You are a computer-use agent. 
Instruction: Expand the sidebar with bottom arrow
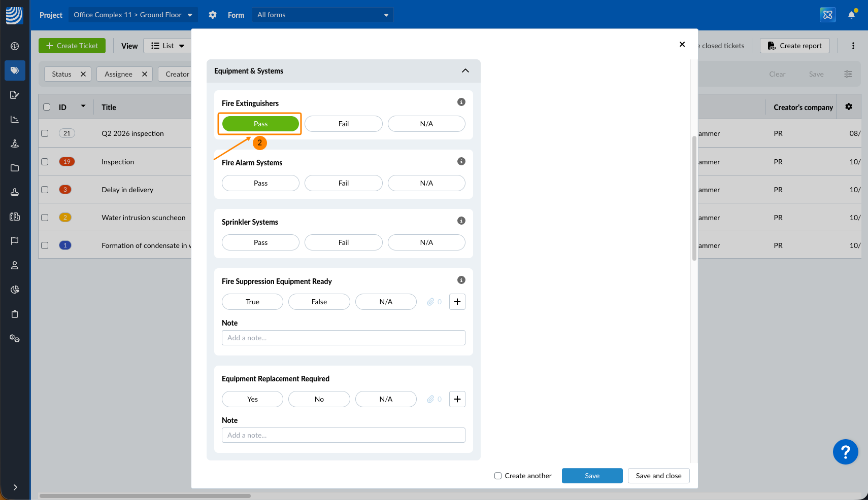15,487
